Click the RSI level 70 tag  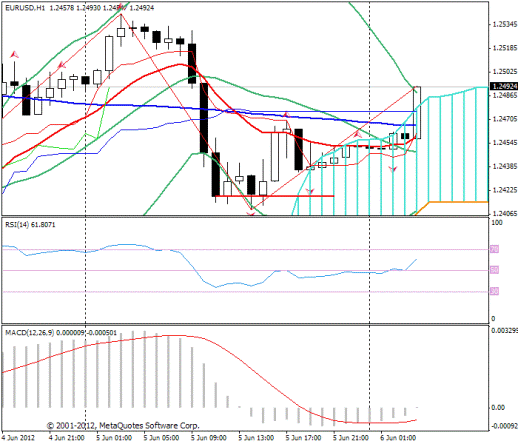click(x=494, y=249)
